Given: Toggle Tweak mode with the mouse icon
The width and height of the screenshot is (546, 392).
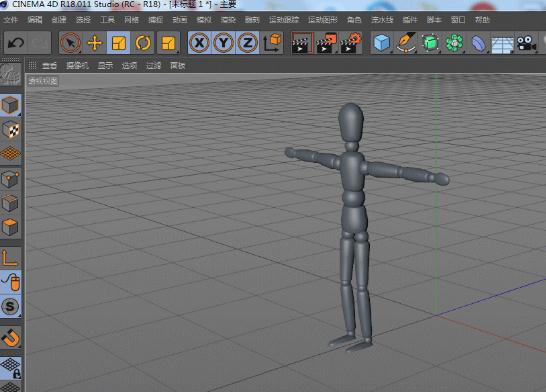Looking at the screenshot, I should tap(10, 282).
